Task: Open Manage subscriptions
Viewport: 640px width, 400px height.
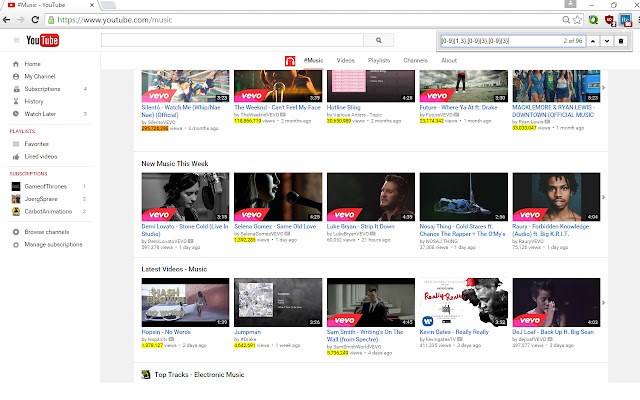Action: coord(55,245)
